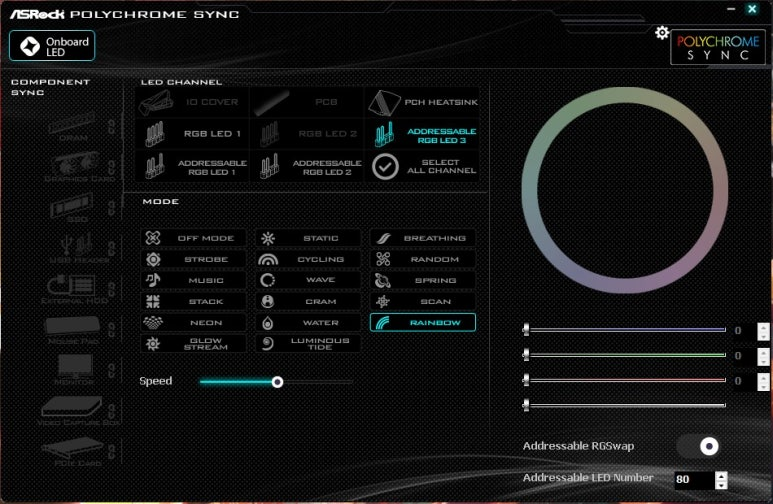Choose Cram lighting mode
Viewport: 773px width, 504px height.
308,301
